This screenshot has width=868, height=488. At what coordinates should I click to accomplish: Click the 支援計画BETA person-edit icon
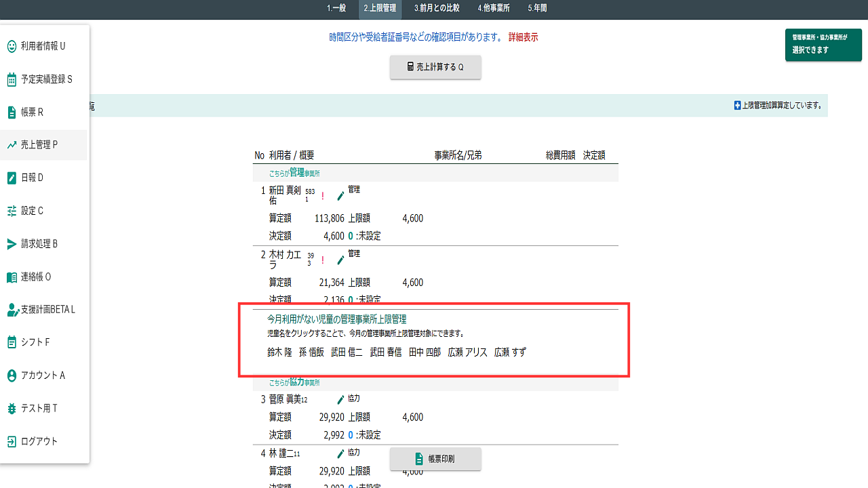coord(12,310)
